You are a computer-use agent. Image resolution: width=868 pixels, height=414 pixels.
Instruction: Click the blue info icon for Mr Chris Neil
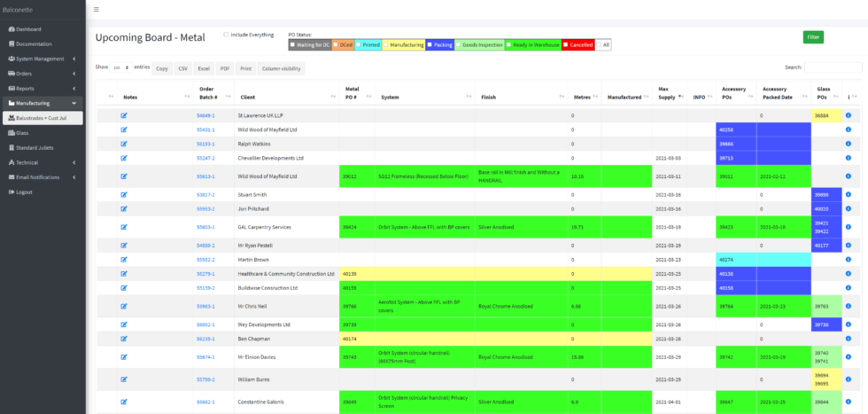[848, 306]
